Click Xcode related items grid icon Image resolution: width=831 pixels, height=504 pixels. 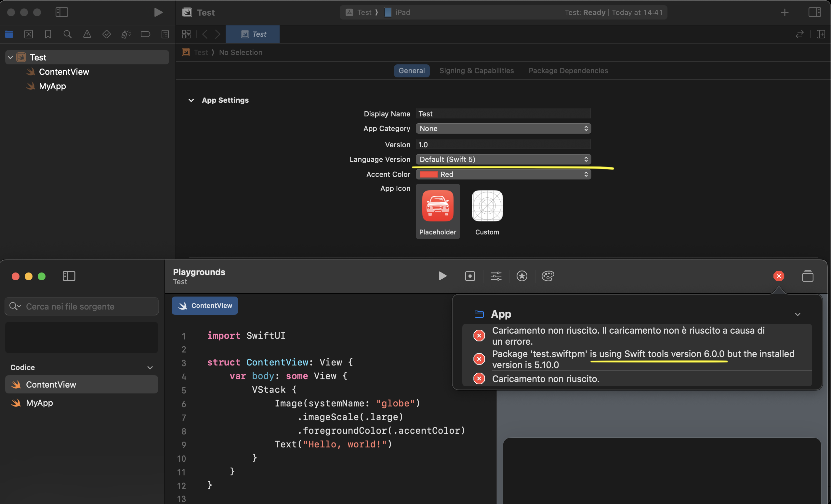[x=186, y=34]
